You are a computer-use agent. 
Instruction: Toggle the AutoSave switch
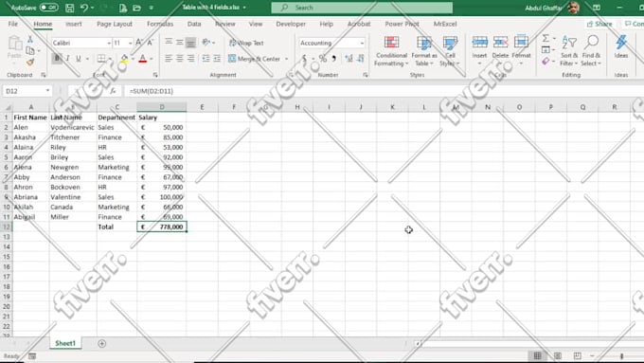(49, 8)
